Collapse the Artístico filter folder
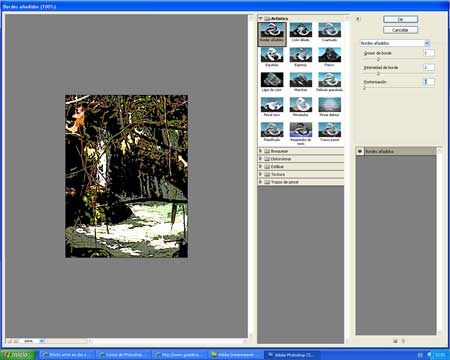450x360 pixels. point(261,19)
